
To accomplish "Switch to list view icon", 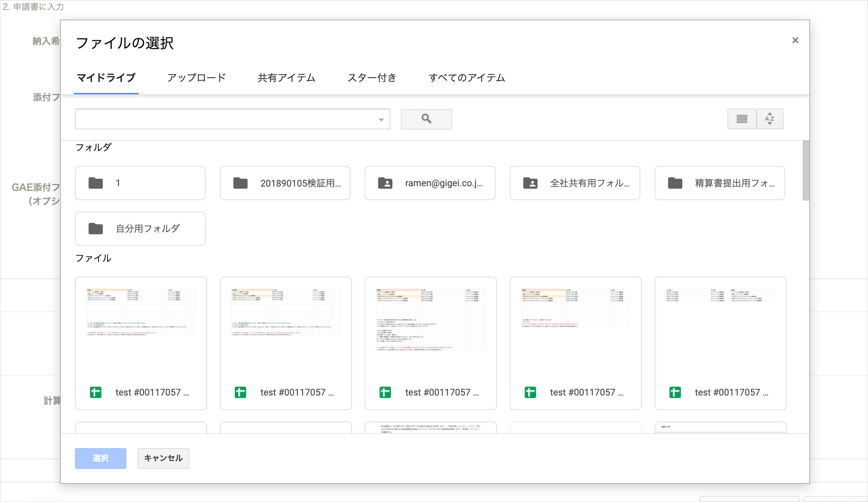I will tap(742, 119).
